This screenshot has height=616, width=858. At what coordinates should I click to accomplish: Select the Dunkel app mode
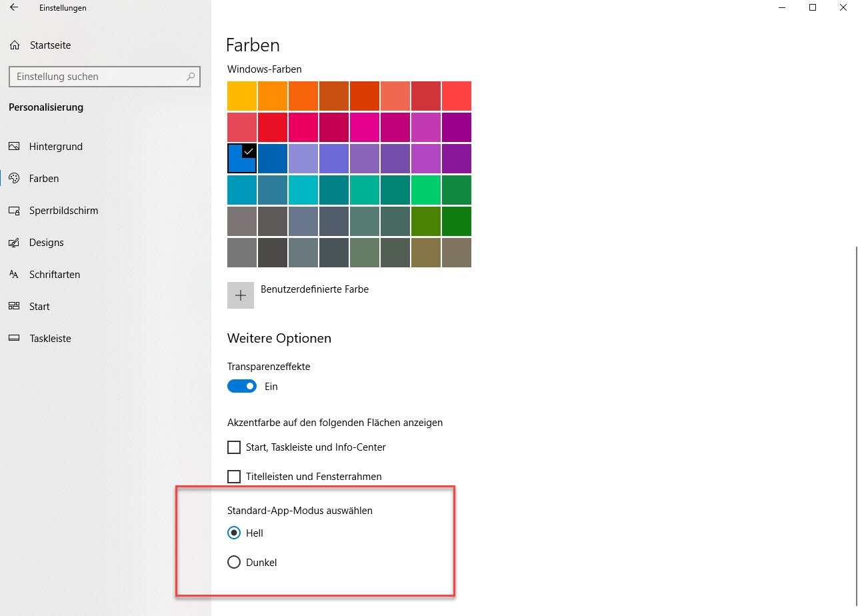click(x=234, y=563)
